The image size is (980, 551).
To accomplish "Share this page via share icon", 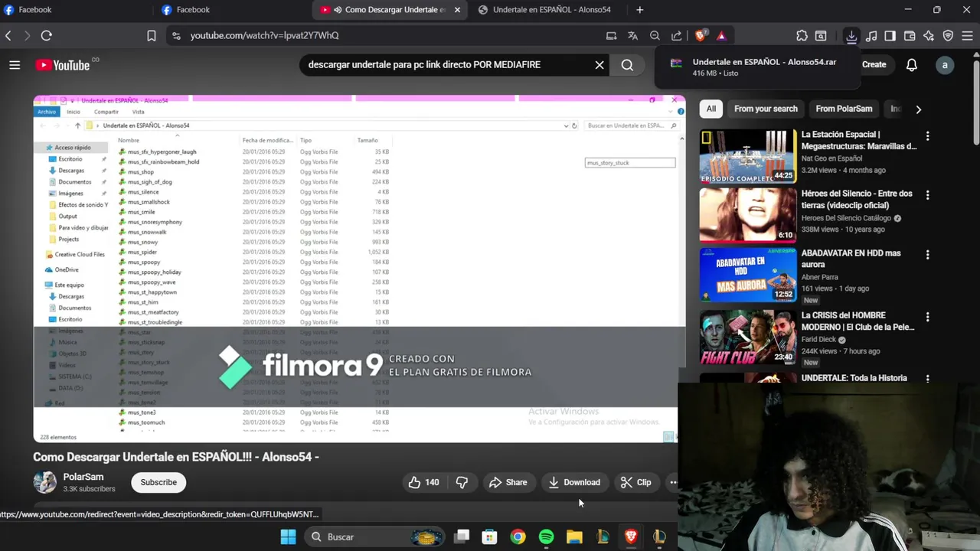I will pos(677,35).
